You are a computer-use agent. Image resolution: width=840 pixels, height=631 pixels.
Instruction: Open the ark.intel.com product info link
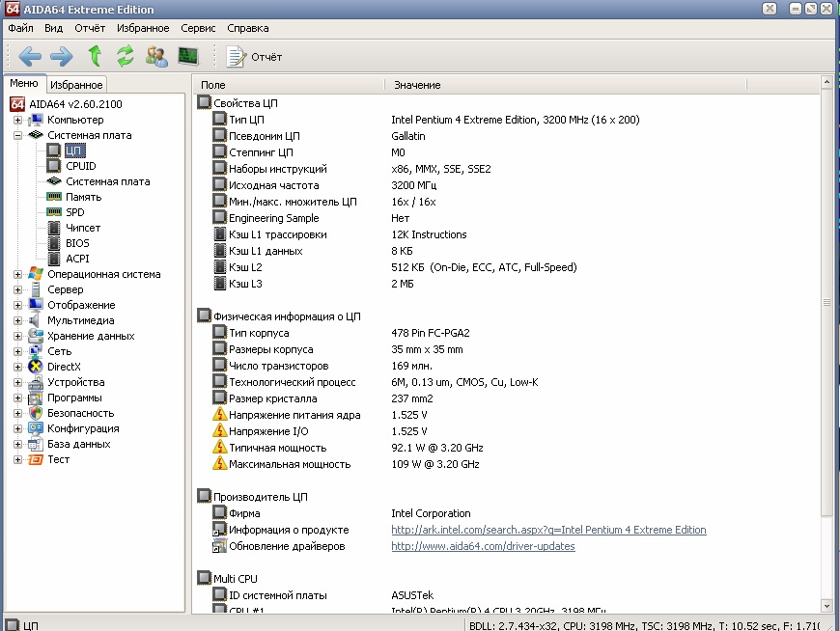548,530
